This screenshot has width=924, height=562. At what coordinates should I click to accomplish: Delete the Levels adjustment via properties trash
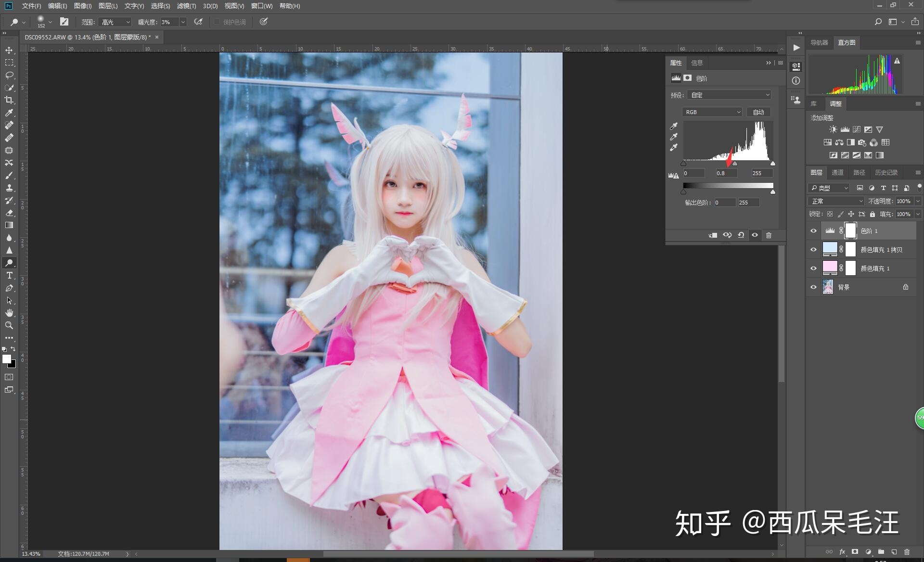point(769,235)
